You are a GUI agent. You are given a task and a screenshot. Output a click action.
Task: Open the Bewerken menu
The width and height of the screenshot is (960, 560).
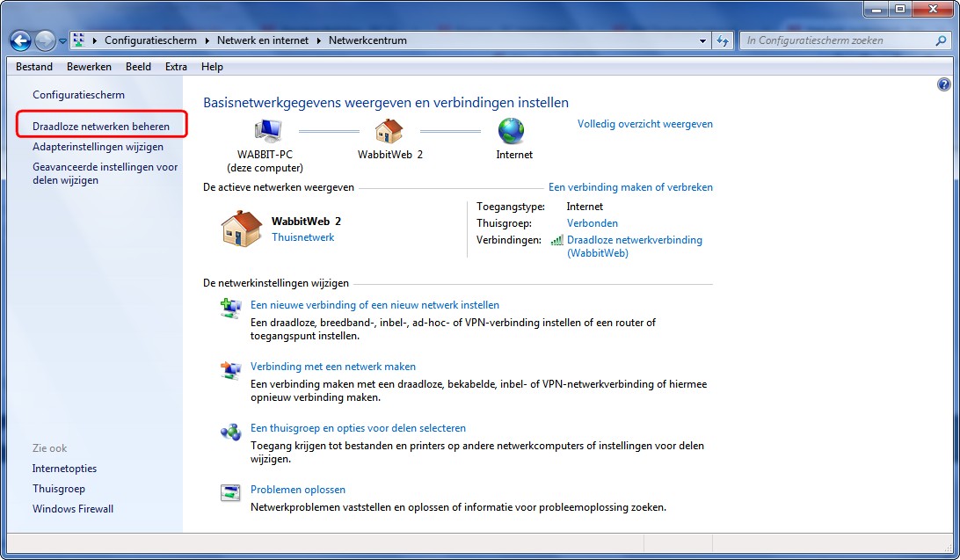[x=89, y=67]
